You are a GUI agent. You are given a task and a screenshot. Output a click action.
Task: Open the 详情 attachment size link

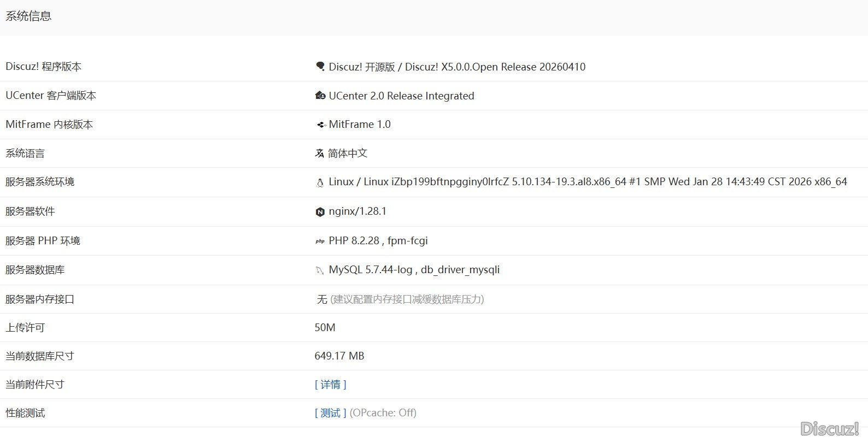pos(330,385)
